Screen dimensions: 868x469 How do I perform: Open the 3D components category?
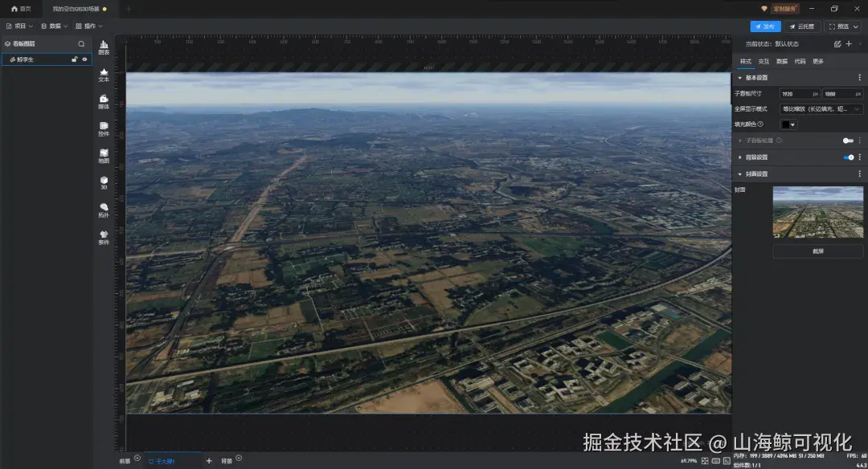104,183
